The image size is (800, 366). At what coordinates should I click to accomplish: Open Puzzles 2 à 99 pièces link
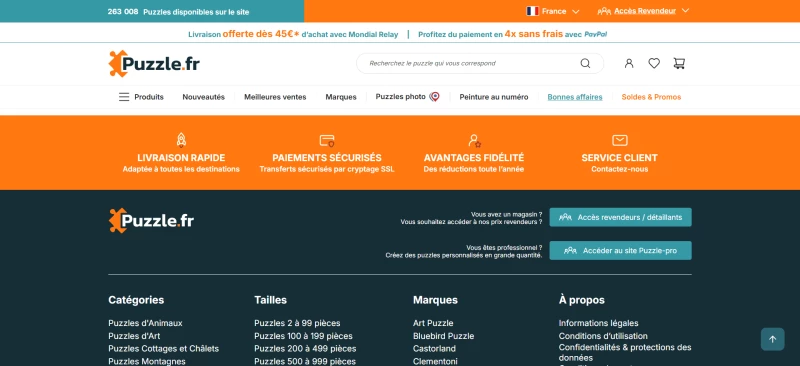pyautogui.click(x=297, y=323)
